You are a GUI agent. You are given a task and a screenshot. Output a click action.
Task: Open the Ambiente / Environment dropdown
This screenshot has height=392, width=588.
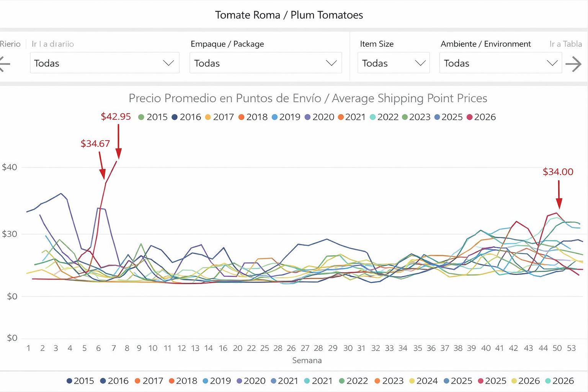pyautogui.click(x=500, y=63)
